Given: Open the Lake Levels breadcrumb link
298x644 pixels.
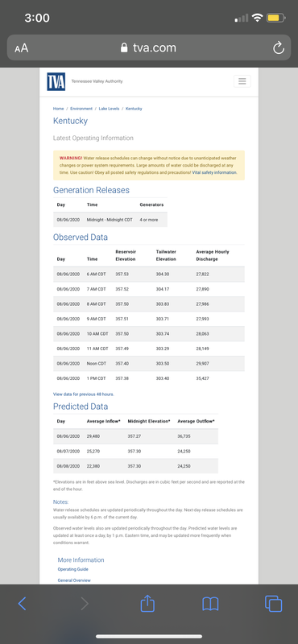Looking at the screenshot, I should coord(109,109).
